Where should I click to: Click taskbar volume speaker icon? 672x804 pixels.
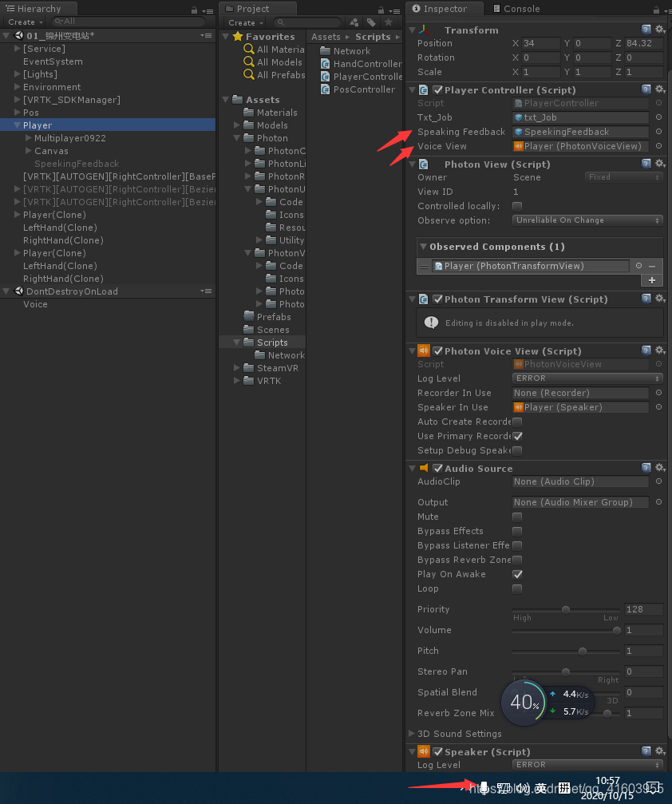coord(522,788)
